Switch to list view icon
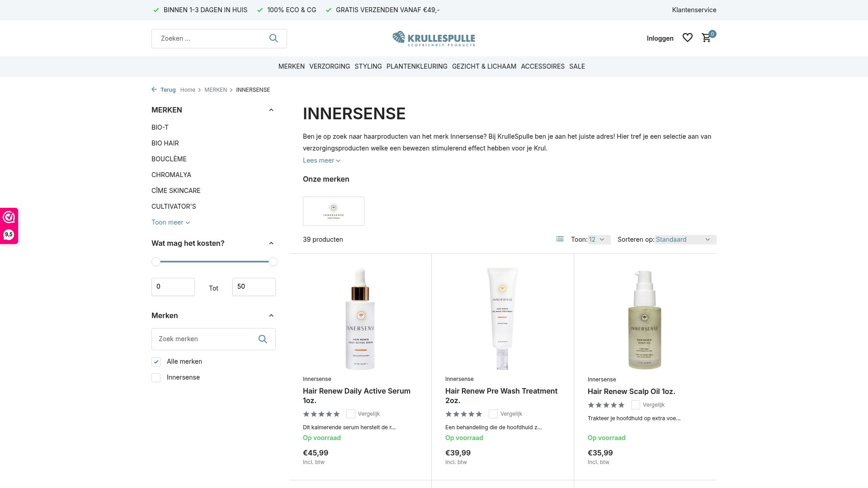 point(560,239)
